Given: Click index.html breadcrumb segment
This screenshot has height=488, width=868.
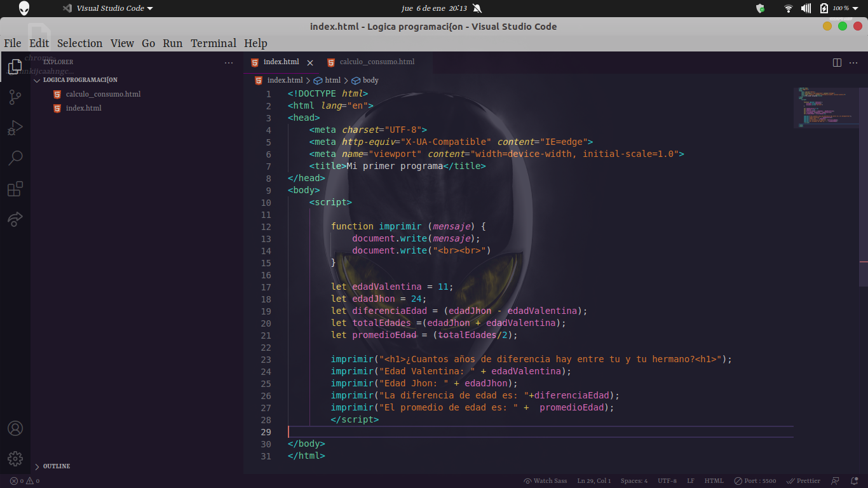Looking at the screenshot, I should tap(279, 80).
